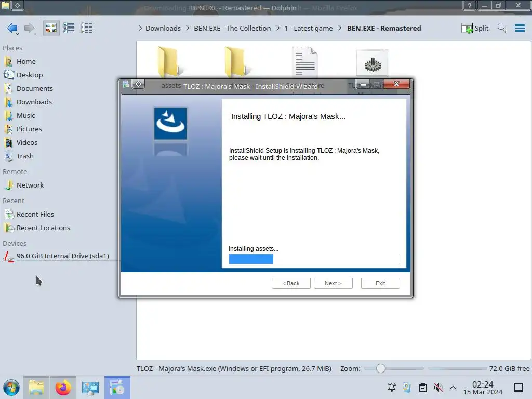Screen dimensions: 532x399
Task: Open Trash in Places panel
Action: pos(25,156)
